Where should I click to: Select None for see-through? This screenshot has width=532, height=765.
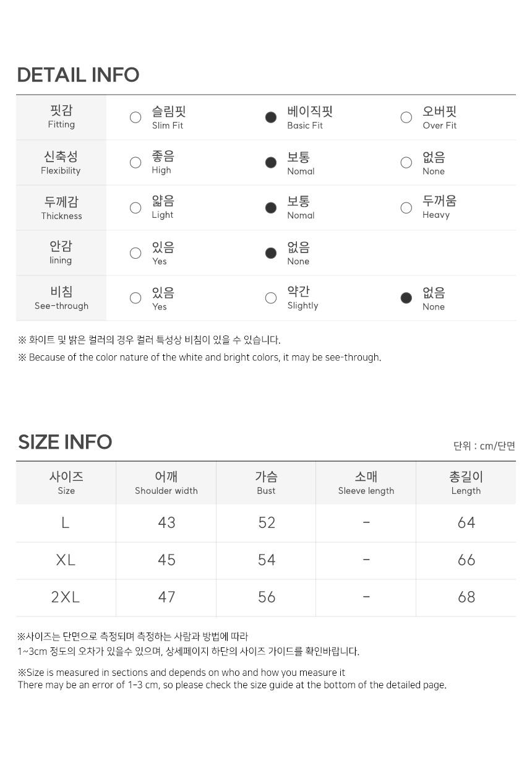(x=406, y=298)
